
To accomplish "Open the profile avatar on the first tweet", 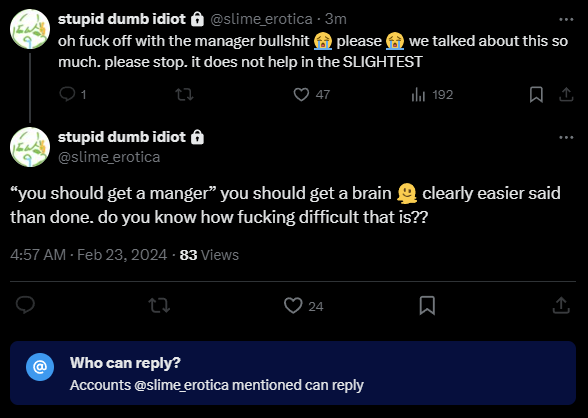I will [30, 29].
